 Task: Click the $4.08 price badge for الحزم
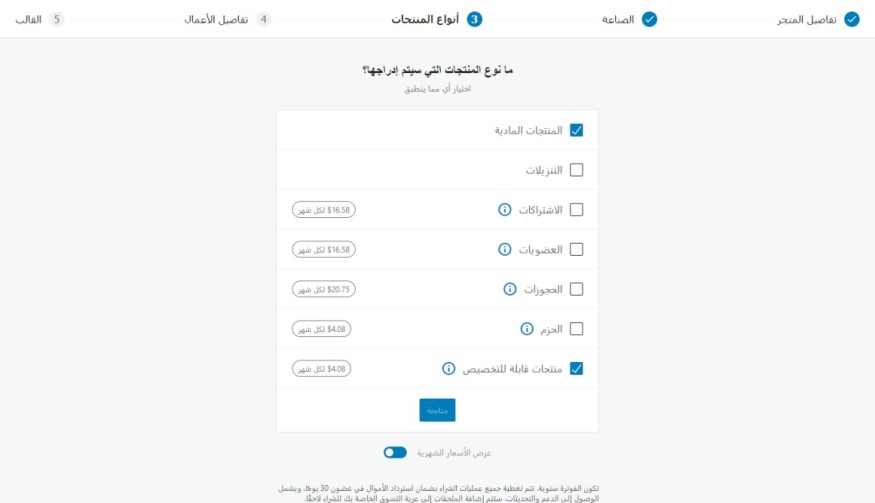[x=321, y=329]
